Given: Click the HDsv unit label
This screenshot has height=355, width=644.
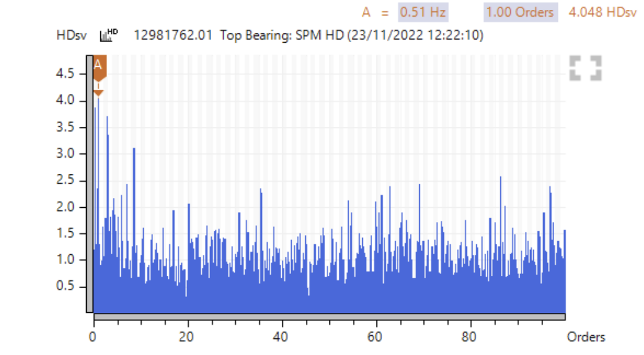Looking at the screenshot, I should (72, 35).
